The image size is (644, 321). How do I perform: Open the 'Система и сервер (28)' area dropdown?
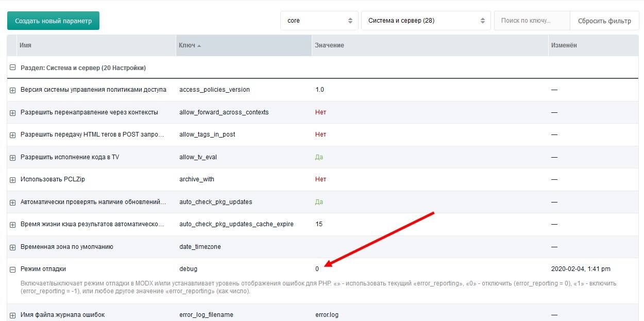point(426,21)
